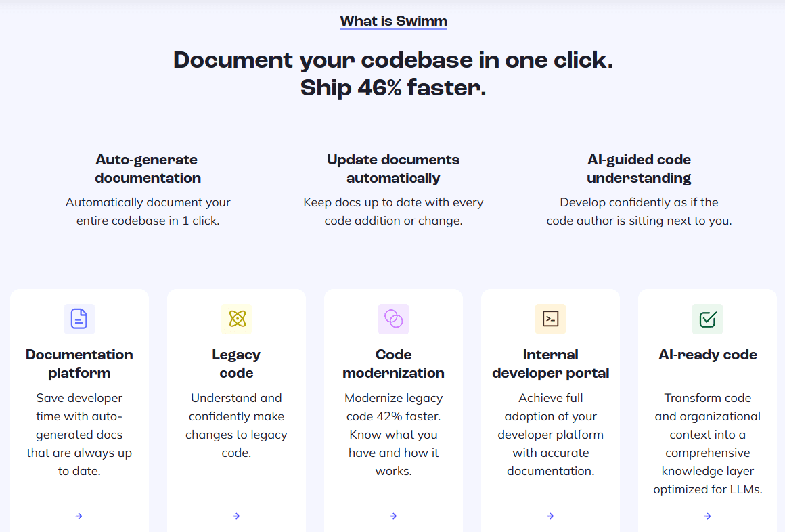
Task: Click the Code modernization heading
Action: pyautogui.click(x=393, y=363)
